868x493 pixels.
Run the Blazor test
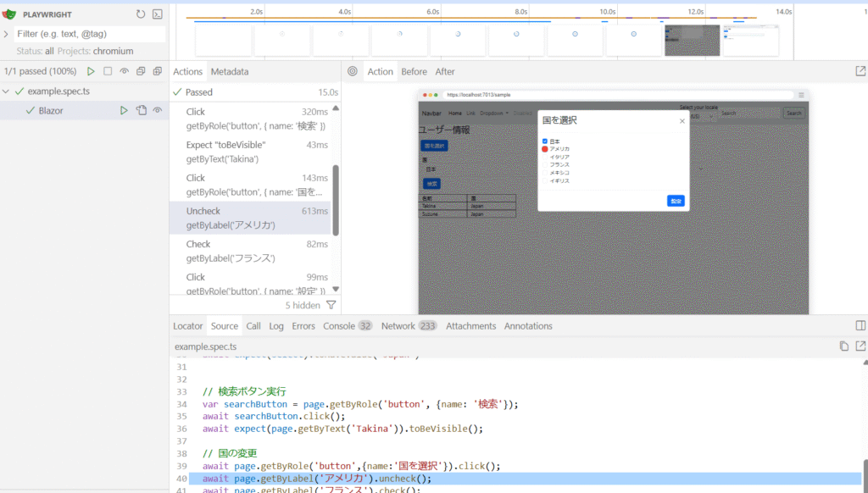click(x=124, y=111)
